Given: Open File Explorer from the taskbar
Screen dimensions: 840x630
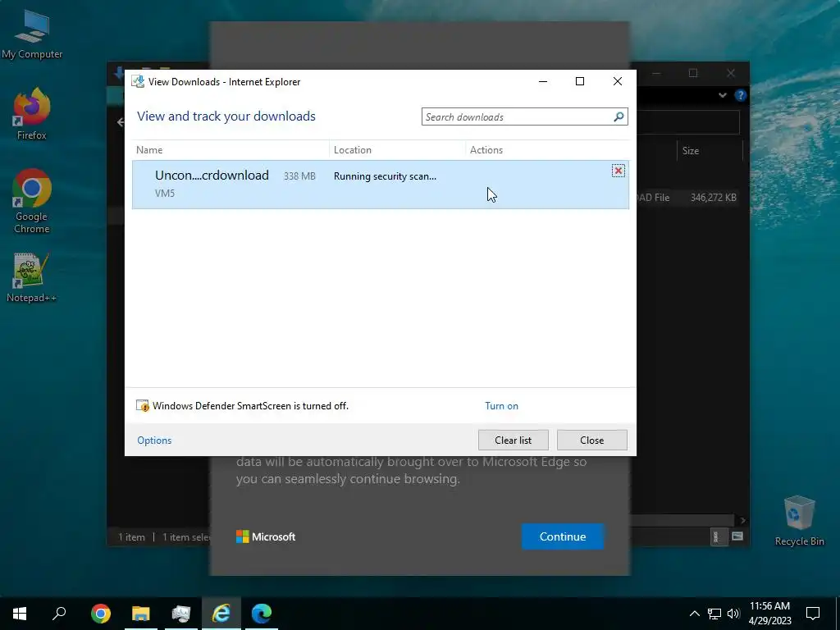Looking at the screenshot, I should 141,614.
